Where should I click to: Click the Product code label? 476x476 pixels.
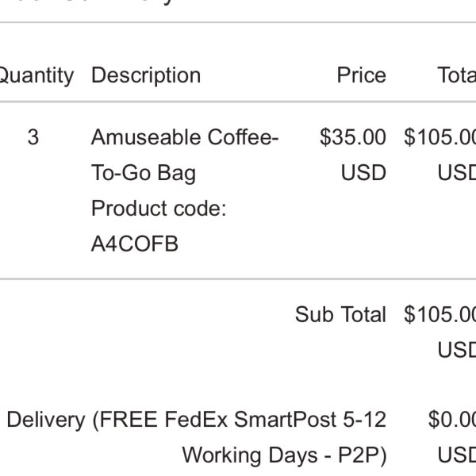(x=159, y=209)
